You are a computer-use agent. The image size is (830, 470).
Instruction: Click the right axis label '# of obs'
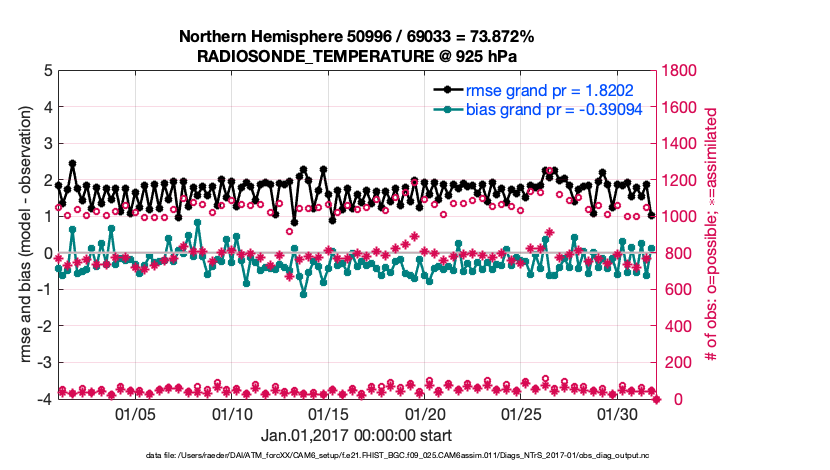[712, 235]
